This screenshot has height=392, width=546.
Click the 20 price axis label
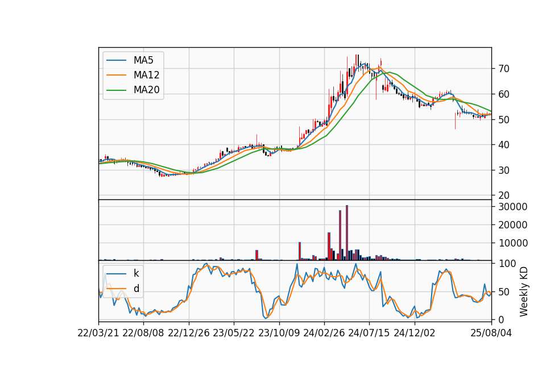coord(504,196)
